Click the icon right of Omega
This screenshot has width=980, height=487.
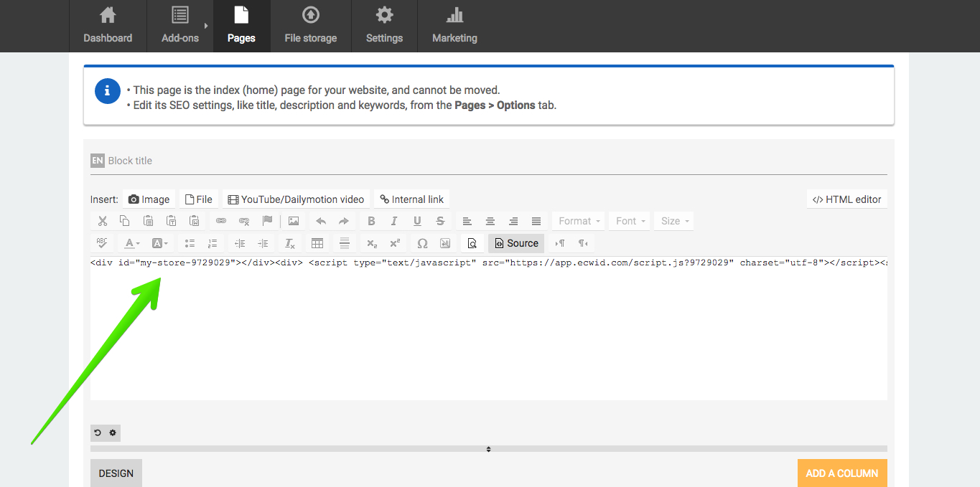coord(445,243)
